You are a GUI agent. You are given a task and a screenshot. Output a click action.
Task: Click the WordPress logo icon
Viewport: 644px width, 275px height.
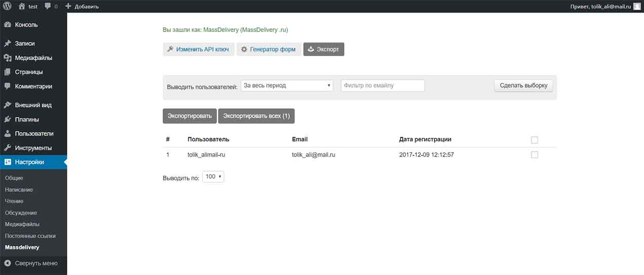click(x=7, y=7)
